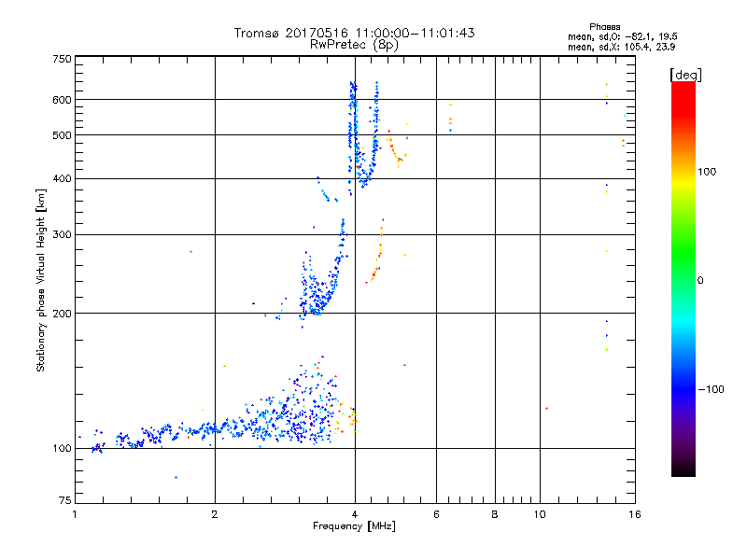The height and width of the screenshot is (560, 747).
Task: Click the y-axis label '100'
Action: point(62,448)
